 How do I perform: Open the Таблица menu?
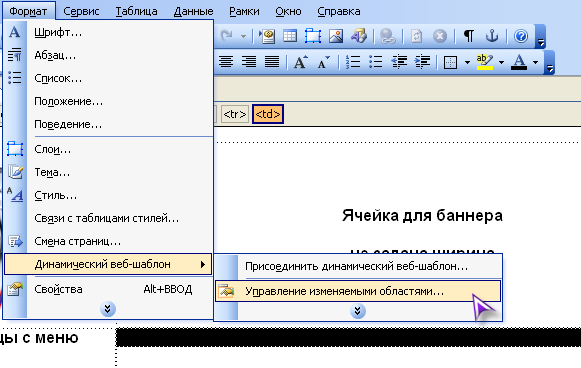136,11
